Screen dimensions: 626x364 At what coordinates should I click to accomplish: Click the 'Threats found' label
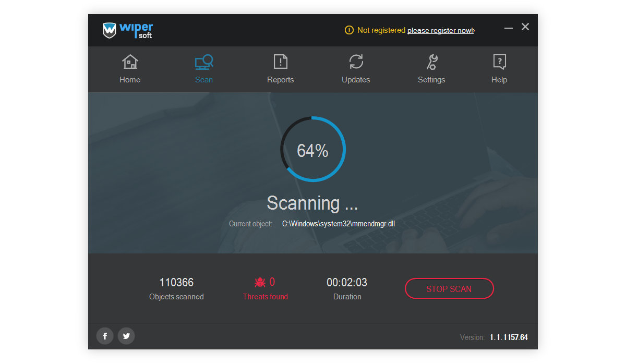pos(266,297)
